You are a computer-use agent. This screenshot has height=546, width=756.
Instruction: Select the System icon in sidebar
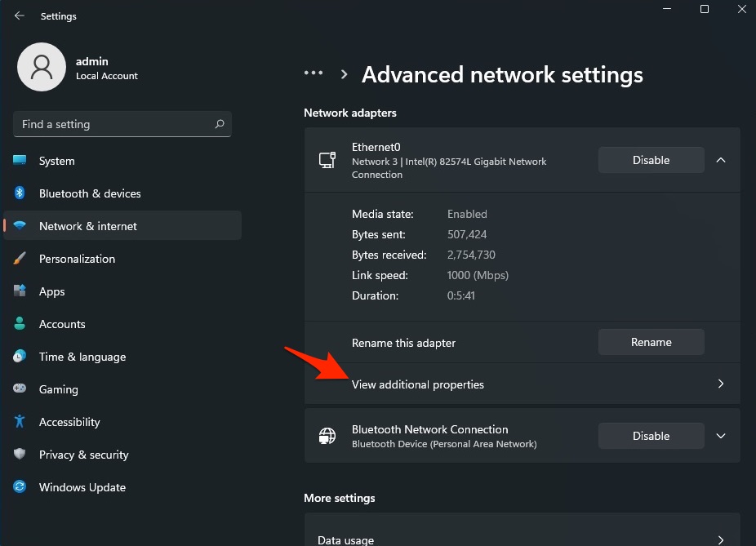(20, 161)
